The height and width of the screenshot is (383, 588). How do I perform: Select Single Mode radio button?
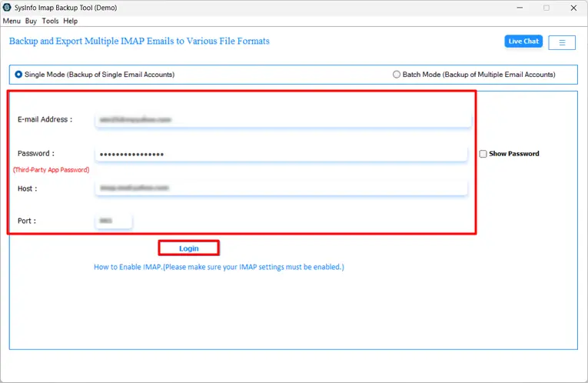click(18, 75)
